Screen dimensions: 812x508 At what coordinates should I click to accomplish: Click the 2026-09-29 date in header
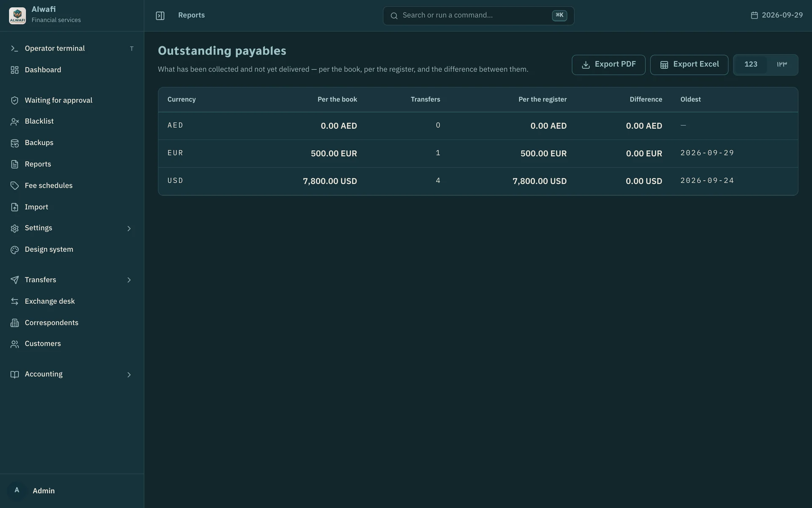pyautogui.click(x=782, y=15)
